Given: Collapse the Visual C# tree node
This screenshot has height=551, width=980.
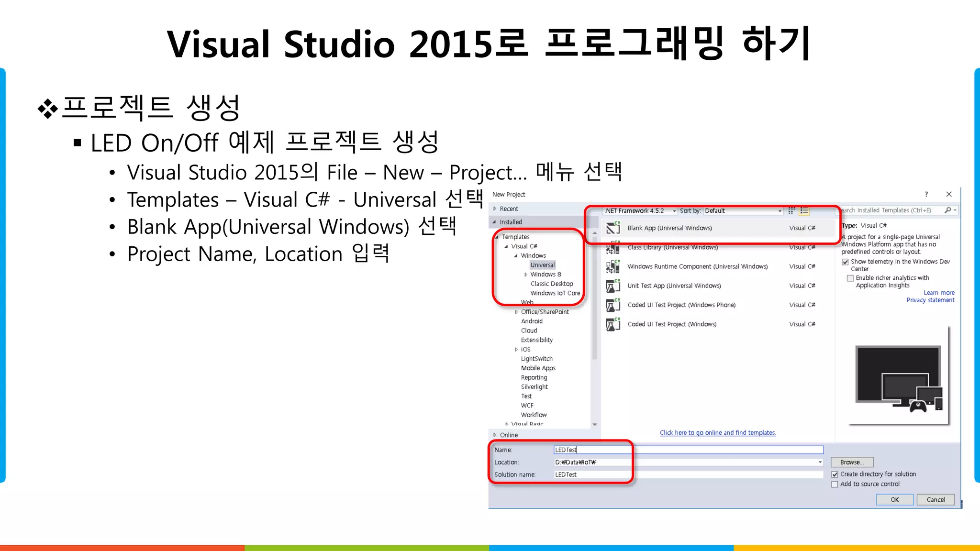Looking at the screenshot, I should [506, 246].
